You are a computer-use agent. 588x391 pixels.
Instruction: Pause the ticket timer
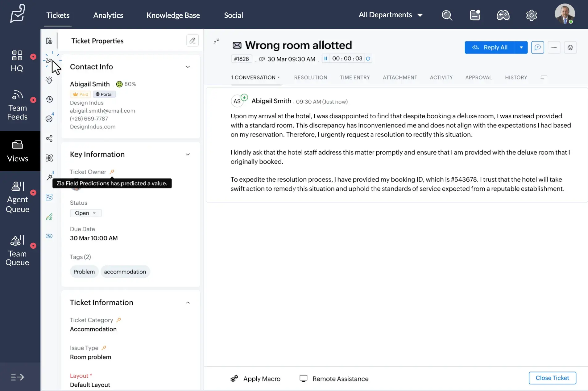pyautogui.click(x=326, y=58)
